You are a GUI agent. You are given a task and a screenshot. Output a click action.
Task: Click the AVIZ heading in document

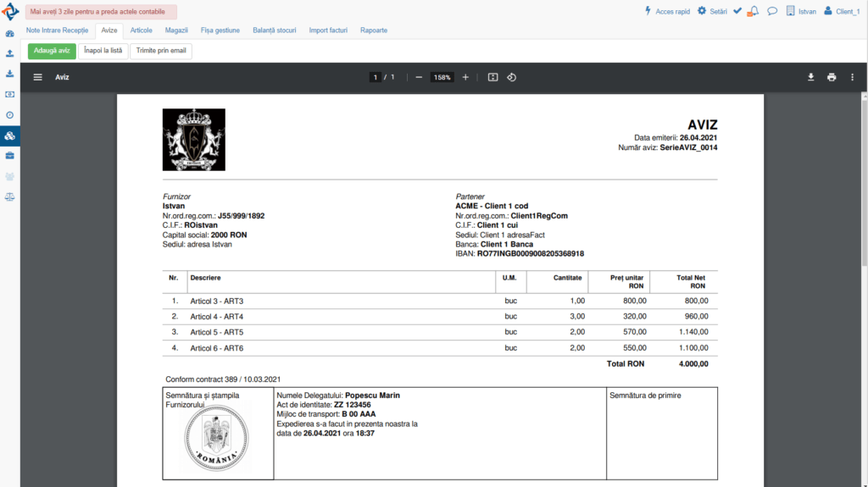click(702, 125)
